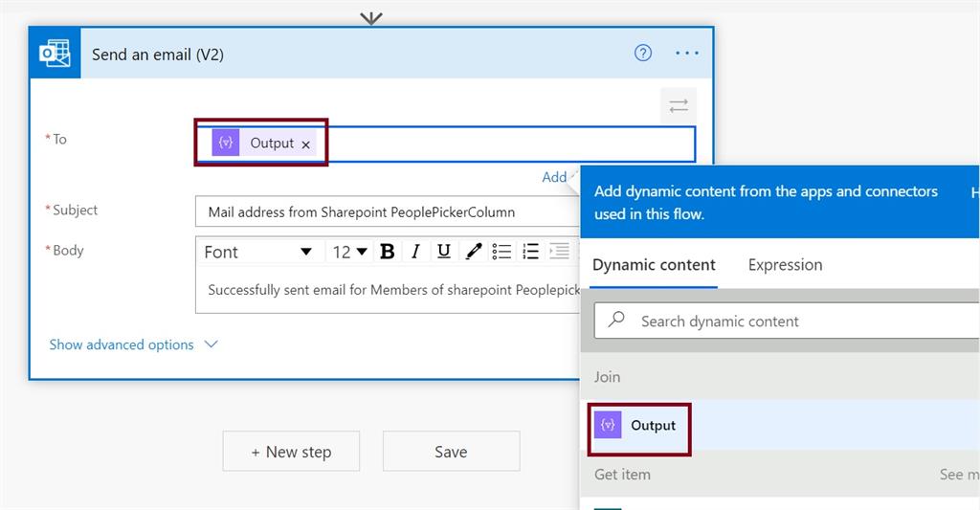Toggle the To field input mode
The height and width of the screenshot is (510, 980).
click(679, 106)
